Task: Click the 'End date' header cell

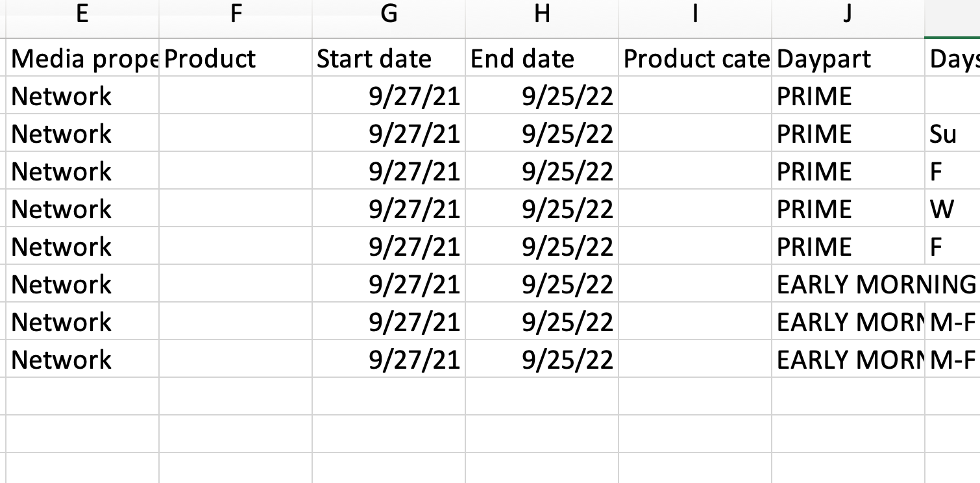Action: click(542, 58)
